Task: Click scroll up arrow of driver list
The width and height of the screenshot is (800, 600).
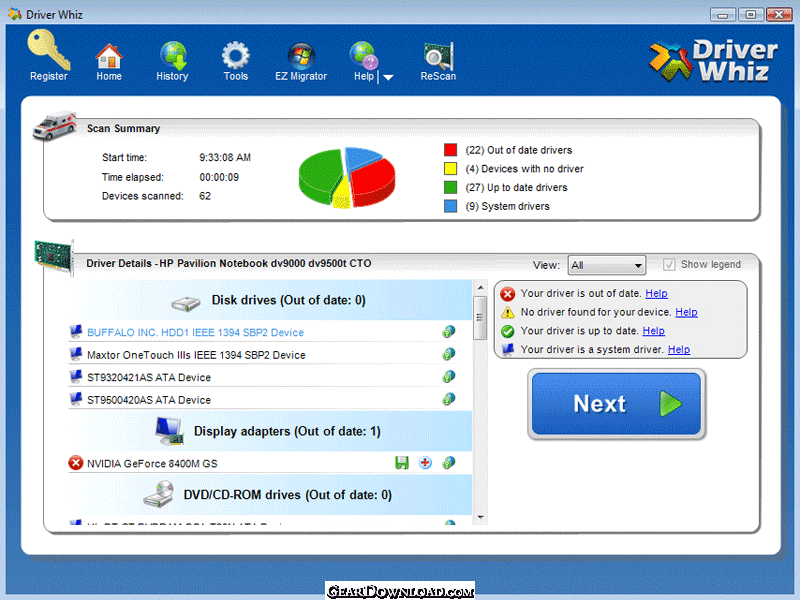Action: (x=480, y=288)
